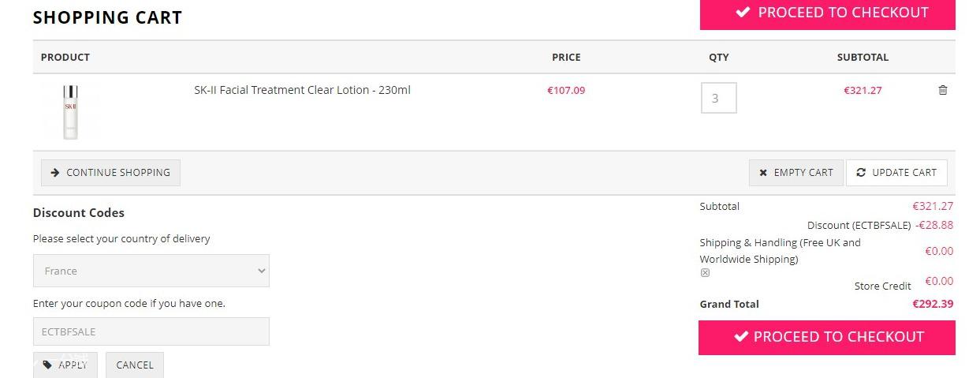980x378 pixels.
Task: Click the Empty Cart button text
Action: pos(803,173)
